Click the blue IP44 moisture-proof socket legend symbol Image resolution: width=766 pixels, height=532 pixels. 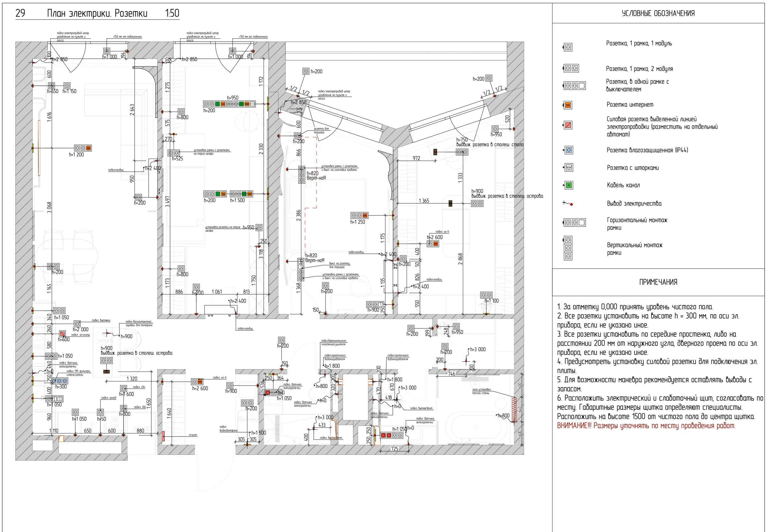click(x=568, y=150)
